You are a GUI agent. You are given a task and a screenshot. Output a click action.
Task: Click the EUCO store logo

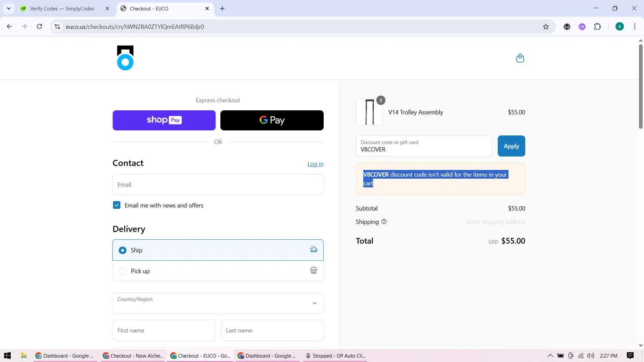point(125,58)
